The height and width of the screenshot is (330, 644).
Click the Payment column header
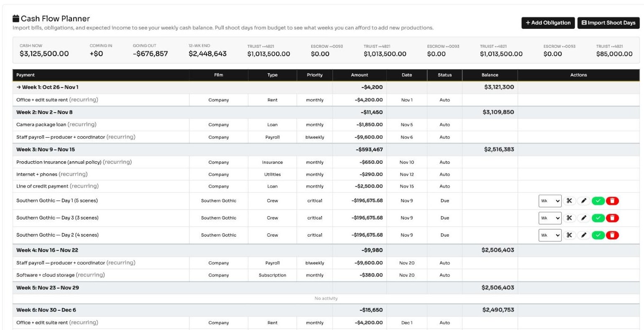click(x=101, y=75)
